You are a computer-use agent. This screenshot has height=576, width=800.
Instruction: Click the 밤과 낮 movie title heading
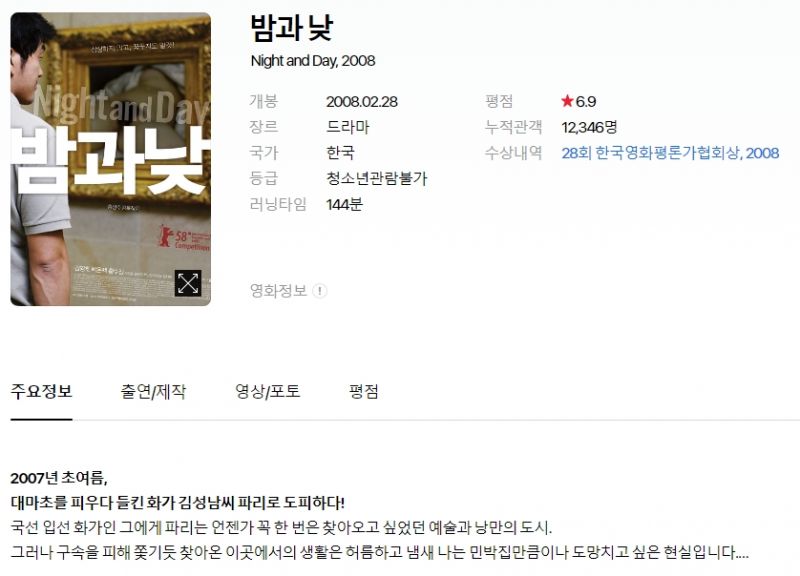coord(292,28)
